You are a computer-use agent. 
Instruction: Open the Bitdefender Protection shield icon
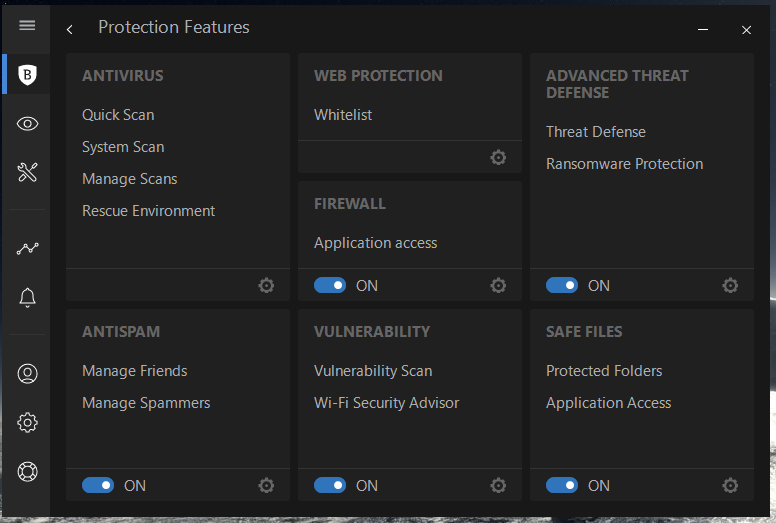(28, 73)
